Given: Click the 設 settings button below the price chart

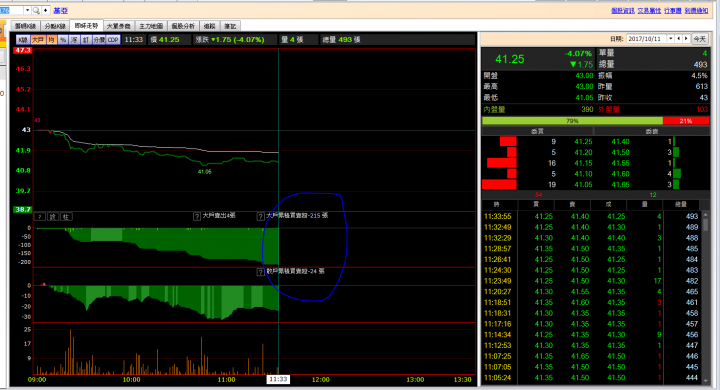Looking at the screenshot, I should (53, 216).
